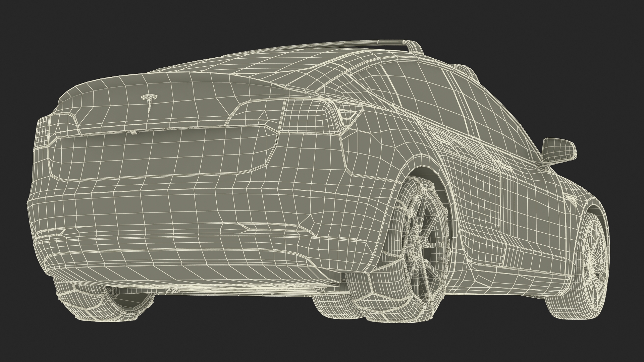Click the trunk release handle below the emblem
Image resolution: width=644 pixels, height=362 pixels.
pos(134,132)
